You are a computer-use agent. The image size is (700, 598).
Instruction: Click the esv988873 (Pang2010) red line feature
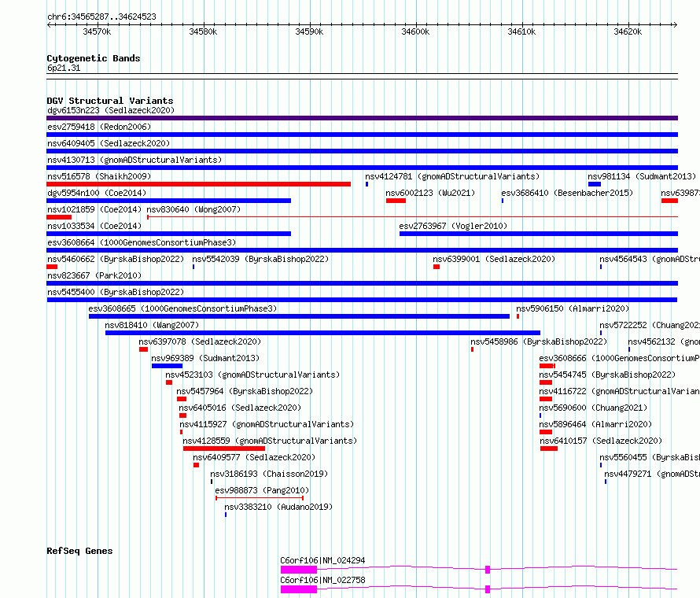coord(260,498)
